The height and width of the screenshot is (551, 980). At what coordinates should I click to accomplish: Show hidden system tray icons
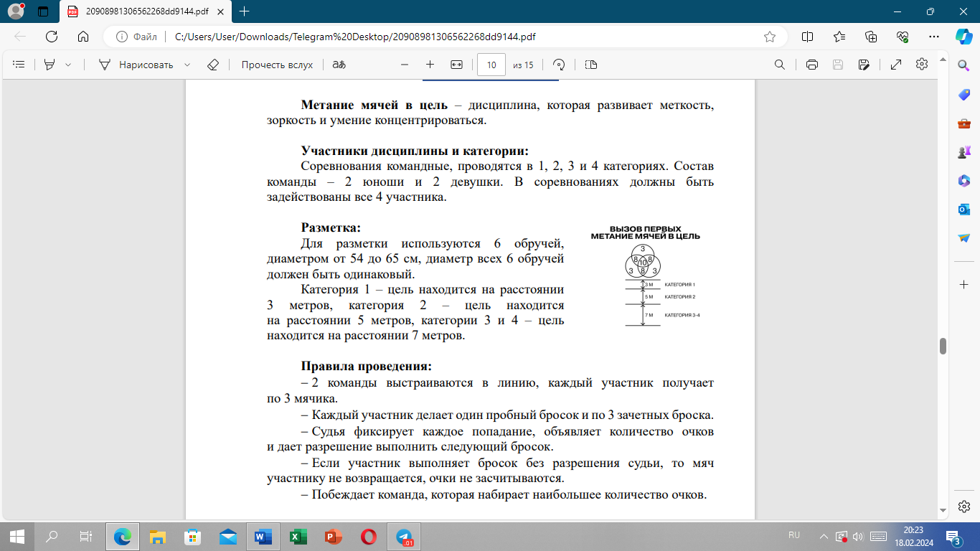pos(824,536)
